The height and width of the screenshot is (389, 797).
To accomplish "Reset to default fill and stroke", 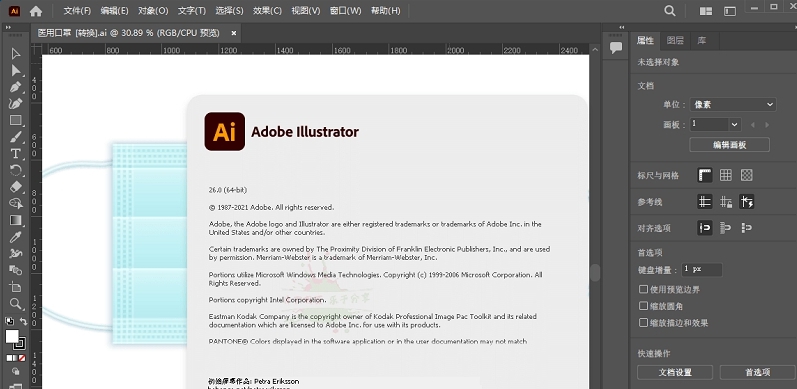I will [x=9, y=321].
